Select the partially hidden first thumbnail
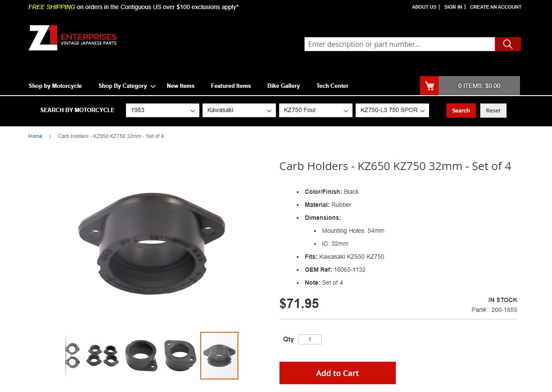 click(x=73, y=356)
